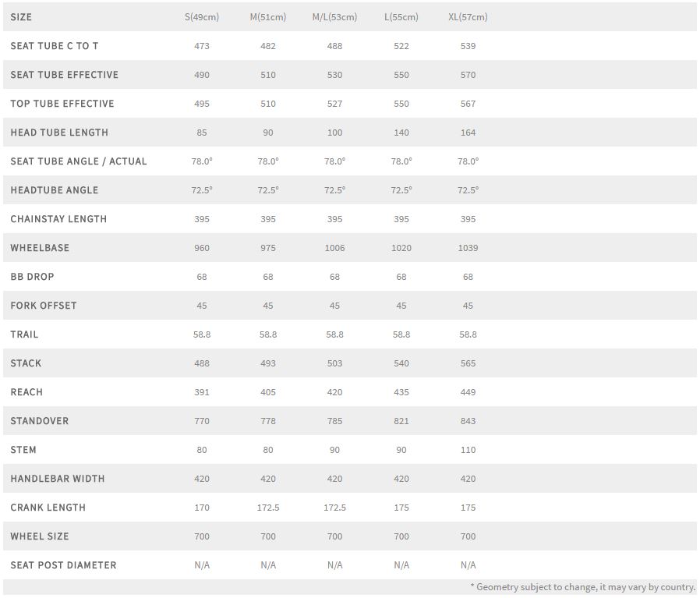The height and width of the screenshot is (598, 700).
Task: Select the TOP TUBE EFFECTIVE row label
Action: (62, 104)
